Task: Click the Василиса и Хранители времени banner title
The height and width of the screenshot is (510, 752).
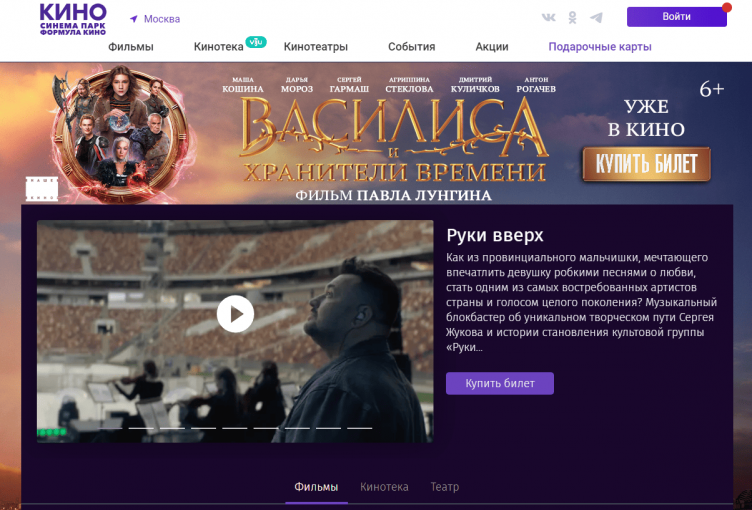Action: pos(393,139)
